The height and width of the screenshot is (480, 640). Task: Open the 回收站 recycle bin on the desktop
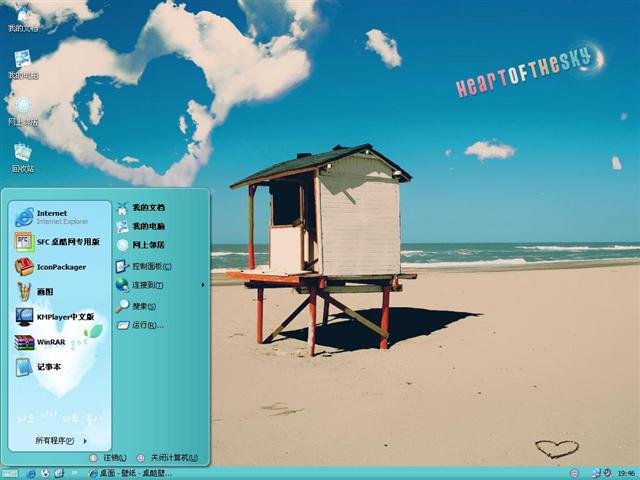(23, 158)
